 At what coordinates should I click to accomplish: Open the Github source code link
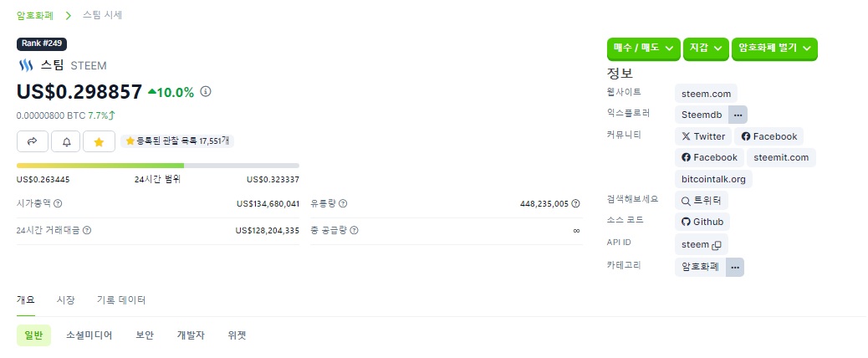(702, 222)
